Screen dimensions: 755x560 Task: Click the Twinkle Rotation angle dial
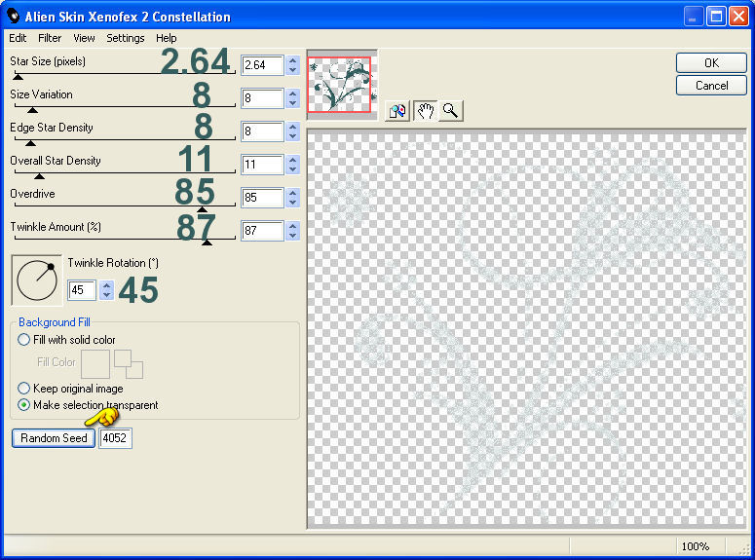[x=37, y=280]
